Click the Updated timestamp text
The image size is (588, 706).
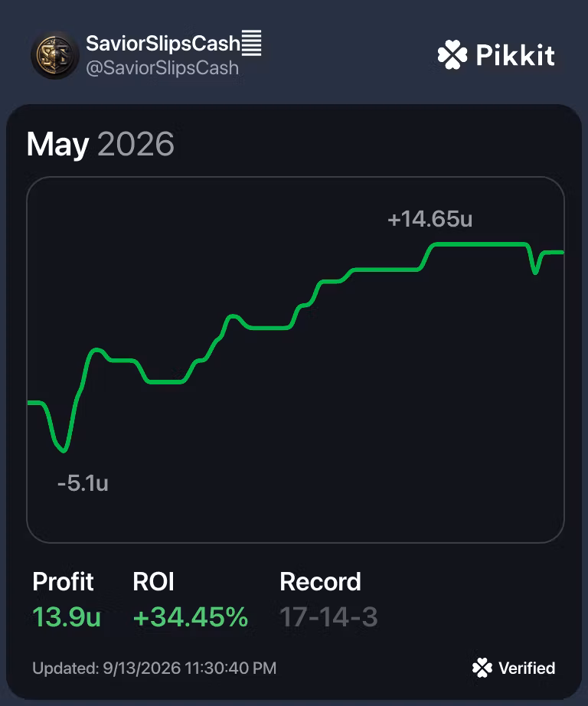155,668
